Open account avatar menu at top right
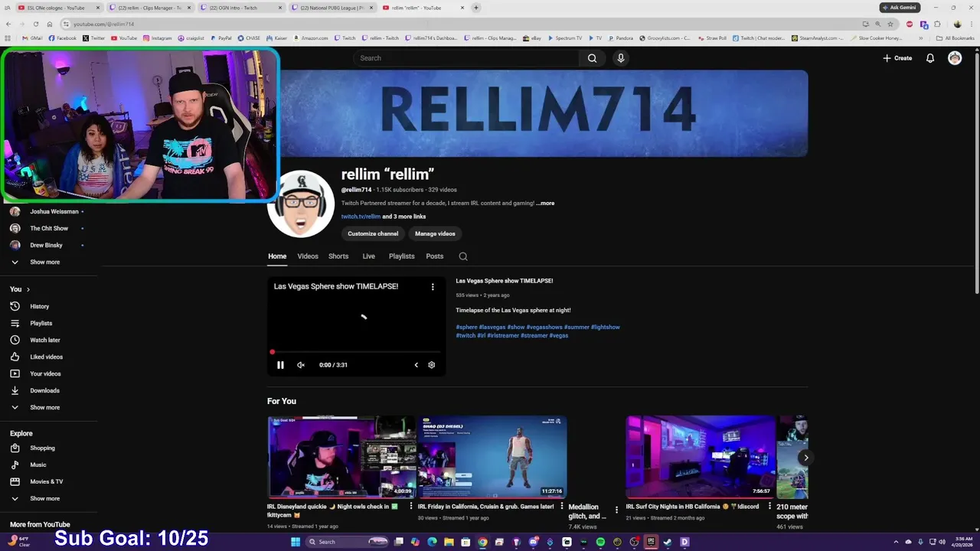Viewport: 980px width, 551px height. 955,58
